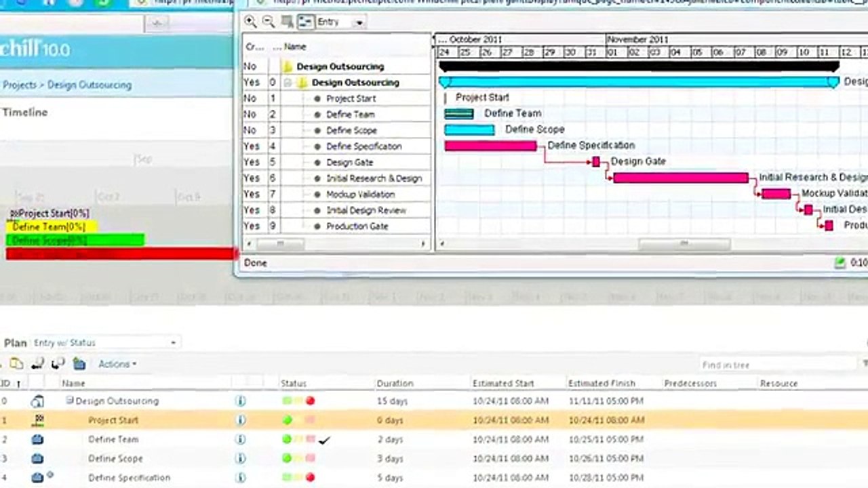Toggle the Gantt view layout icon
The image size is (868, 488).
pos(306,22)
